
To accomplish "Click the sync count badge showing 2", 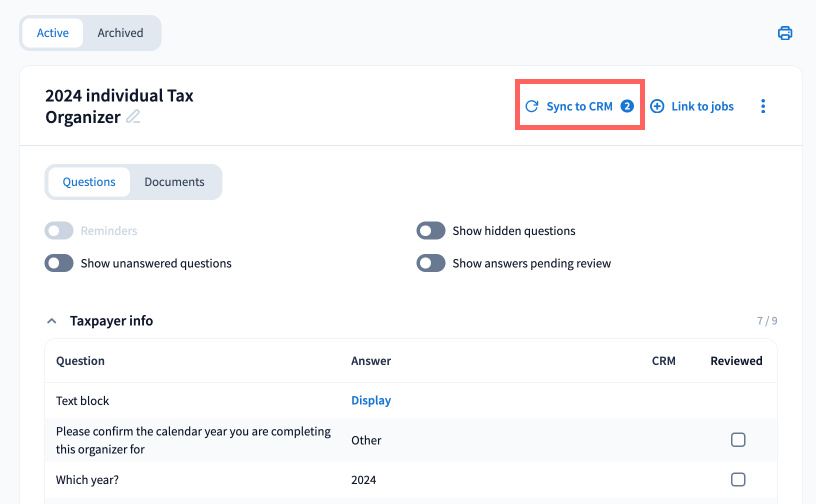I will click(x=627, y=106).
